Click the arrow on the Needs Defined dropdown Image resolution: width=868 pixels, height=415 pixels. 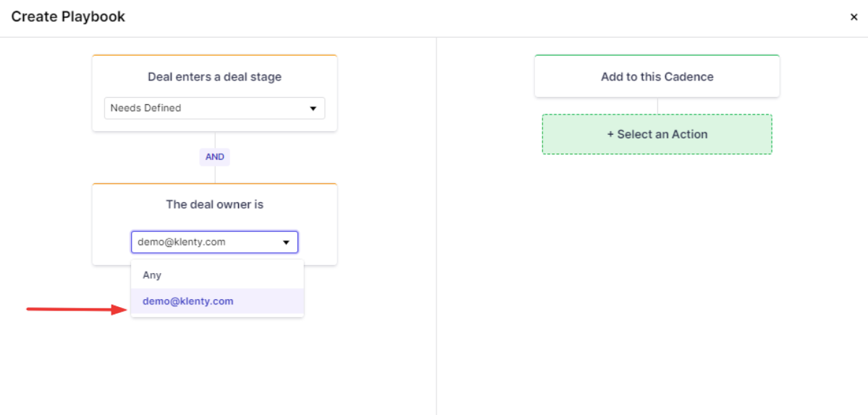pyautogui.click(x=313, y=109)
